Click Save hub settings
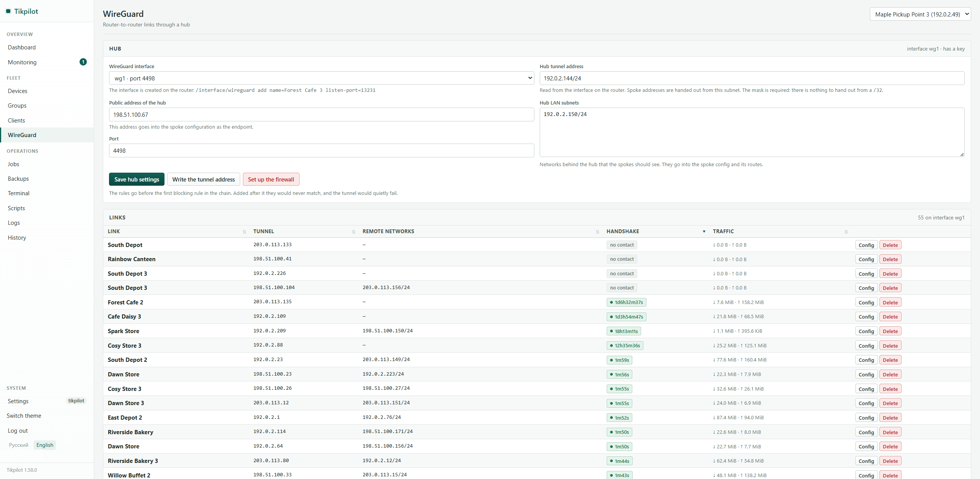The image size is (980, 479). 137,180
